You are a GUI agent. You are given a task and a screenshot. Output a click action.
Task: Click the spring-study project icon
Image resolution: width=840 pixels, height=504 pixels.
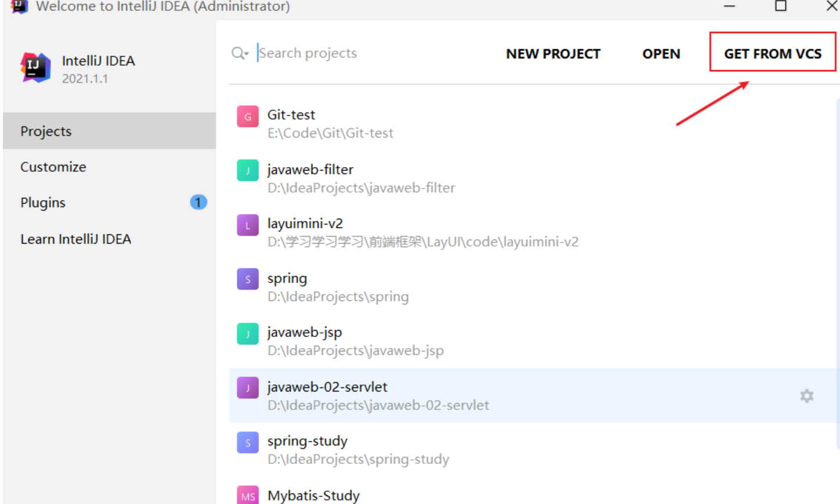click(248, 443)
